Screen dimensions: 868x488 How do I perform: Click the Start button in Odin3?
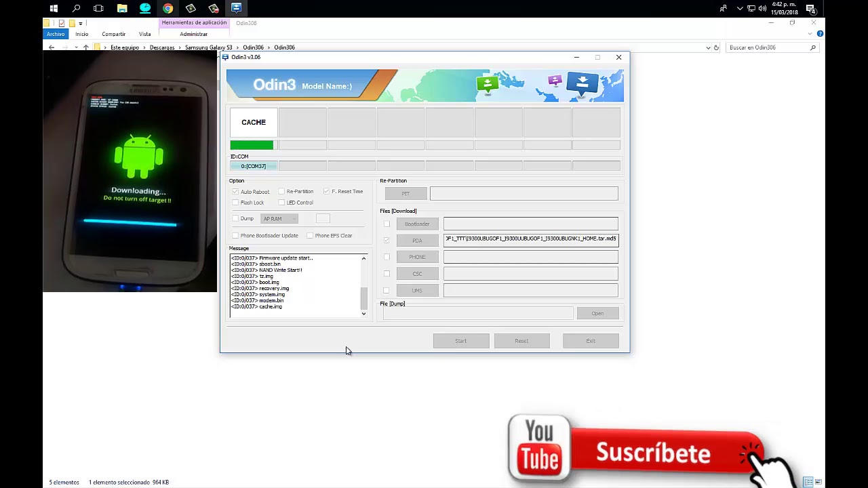tap(461, 341)
